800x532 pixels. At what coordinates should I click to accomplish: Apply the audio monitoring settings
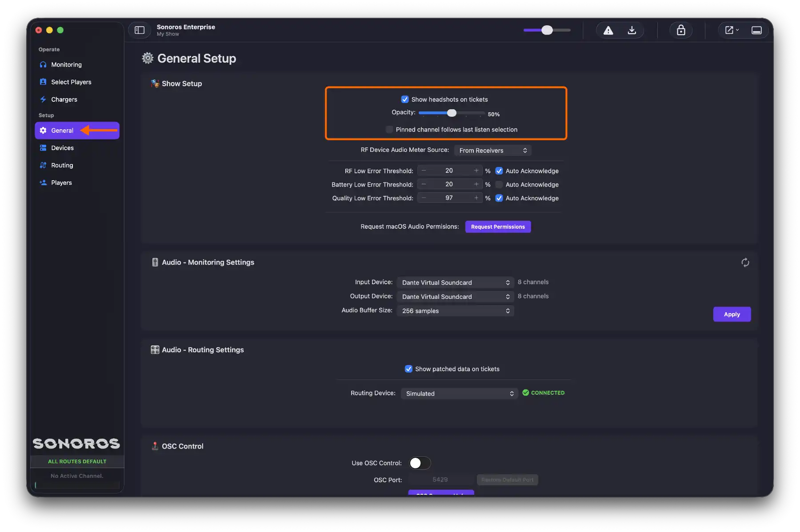pyautogui.click(x=732, y=314)
